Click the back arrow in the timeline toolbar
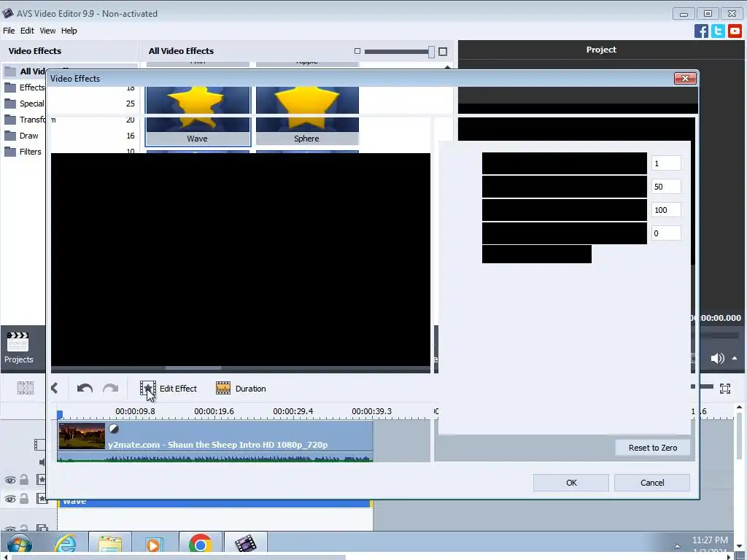The width and height of the screenshot is (747, 560). 55,388
